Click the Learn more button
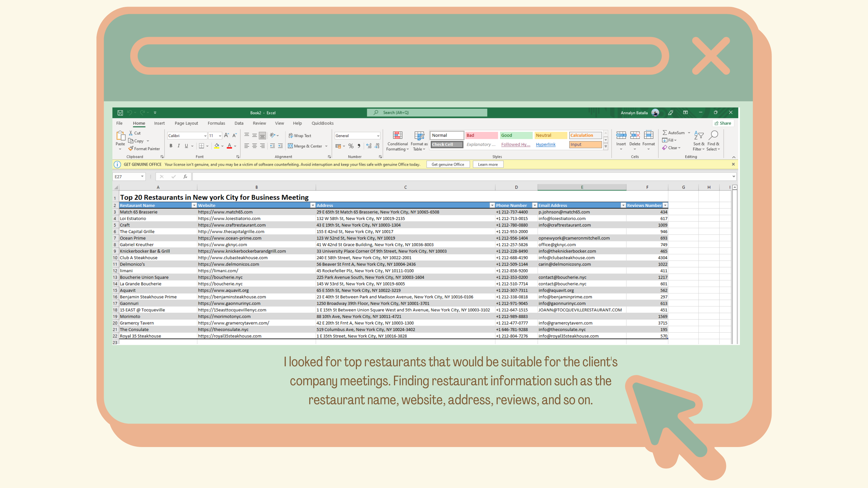Screen dimensions: 868x488 pyautogui.click(x=488, y=164)
